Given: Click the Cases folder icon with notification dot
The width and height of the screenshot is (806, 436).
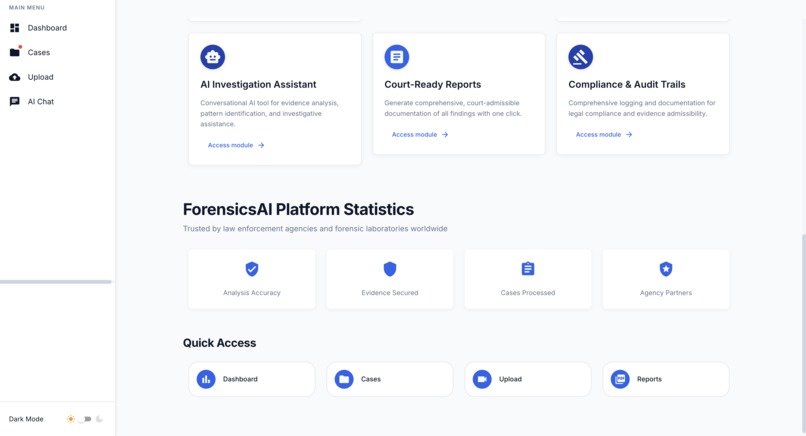Looking at the screenshot, I should tap(15, 52).
